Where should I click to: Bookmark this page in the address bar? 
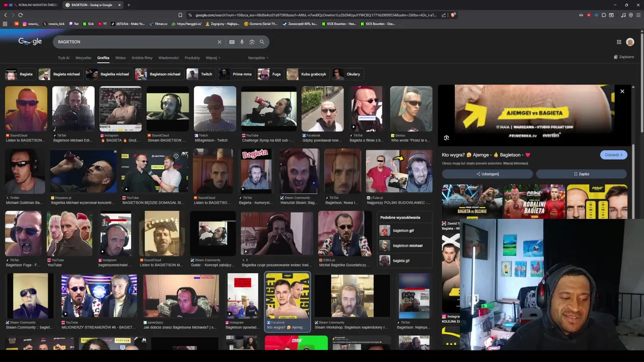[x=180, y=15]
